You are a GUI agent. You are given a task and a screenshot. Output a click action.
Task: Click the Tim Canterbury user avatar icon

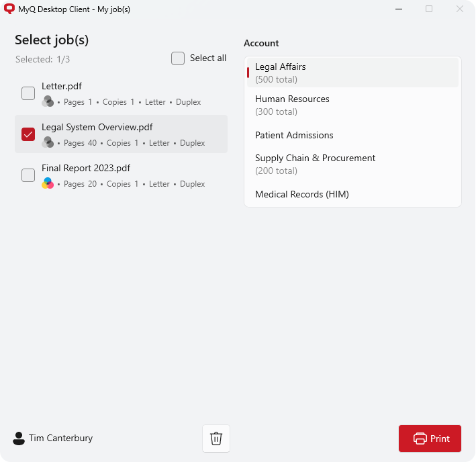coord(19,438)
